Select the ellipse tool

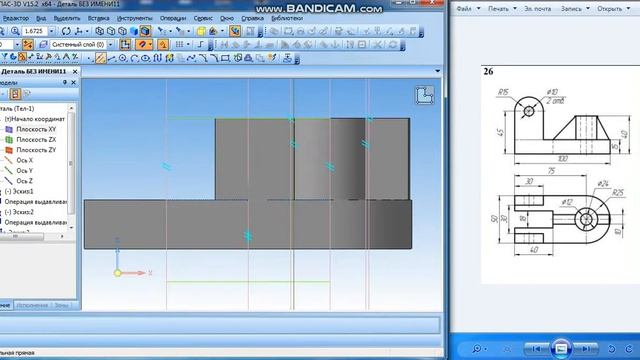coord(145,58)
